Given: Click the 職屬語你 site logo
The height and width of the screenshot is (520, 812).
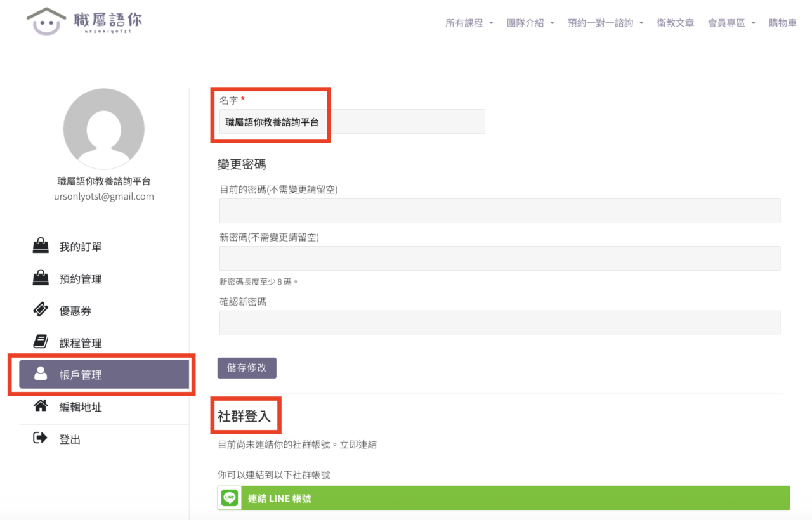Looking at the screenshot, I should [84, 22].
